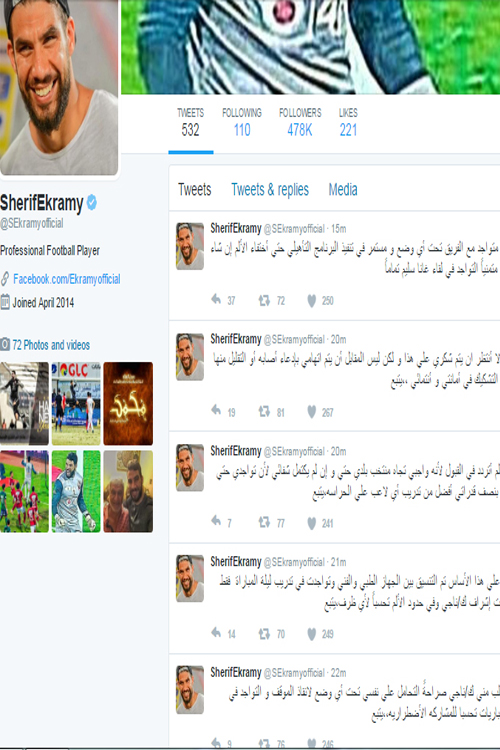The width and height of the screenshot is (500, 750).
Task: Open the GLC football match photo thumbnail
Action: pos(76,404)
